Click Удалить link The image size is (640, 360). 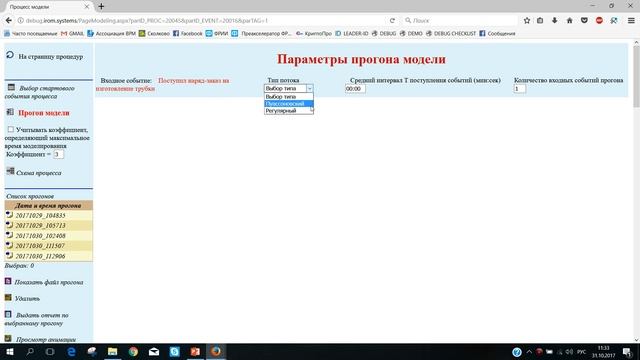point(27,299)
